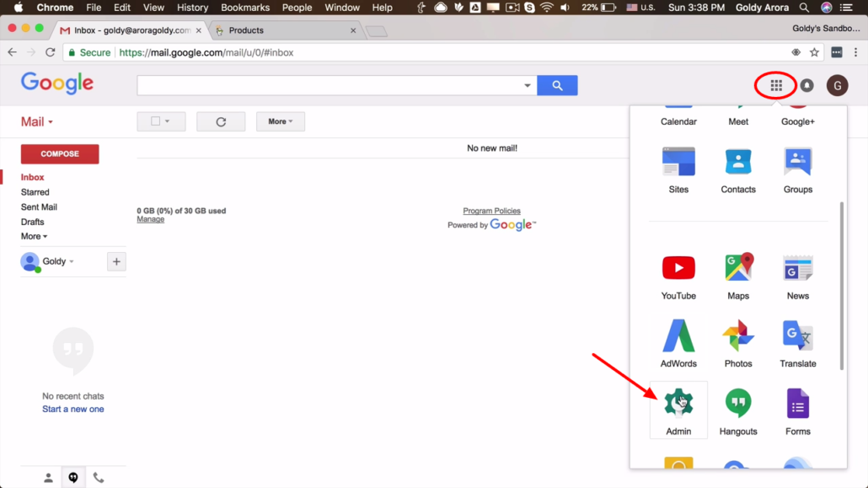Screen dimensions: 868x488
Task: Open the macOS Spotlight search icon
Action: (x=804, y=8)
